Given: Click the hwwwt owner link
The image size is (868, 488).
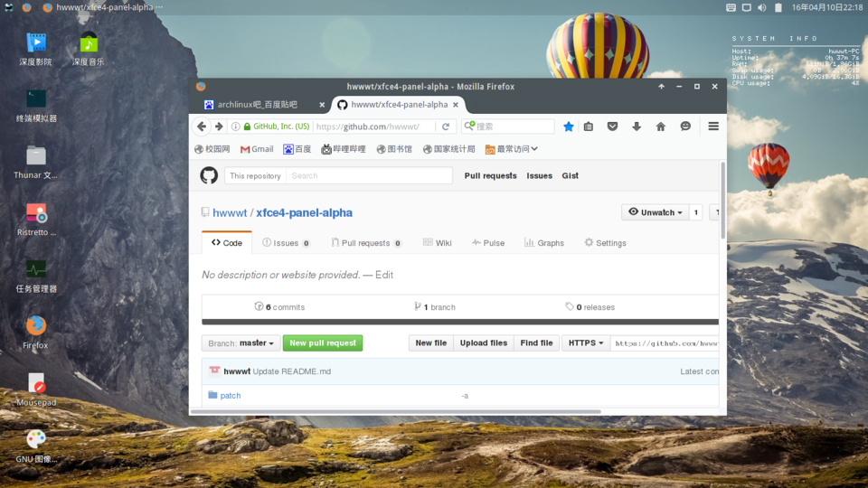Looking at the screenshot, I should [230, 212].
